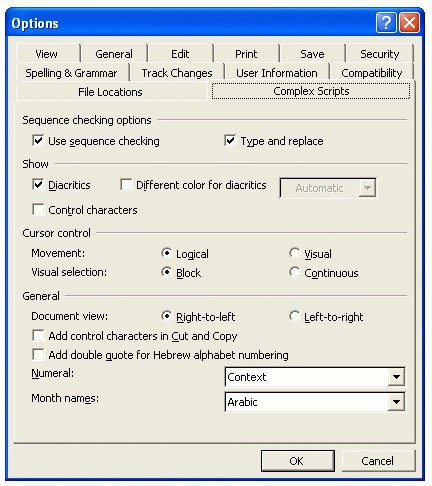Go to the Security tab

[x=380, y=54]
